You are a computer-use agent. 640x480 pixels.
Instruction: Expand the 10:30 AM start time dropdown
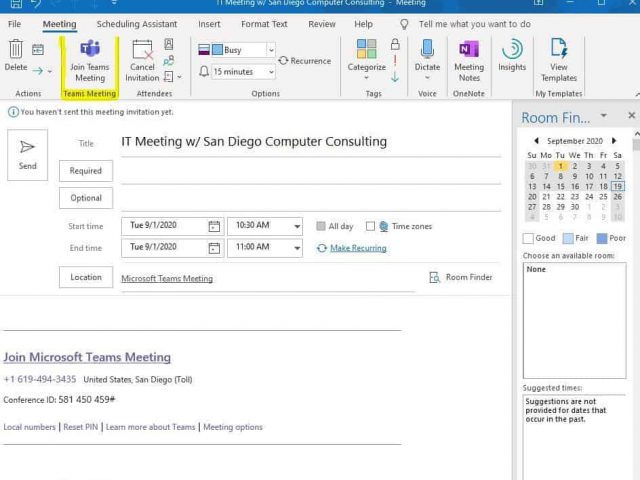coord(297,226)
